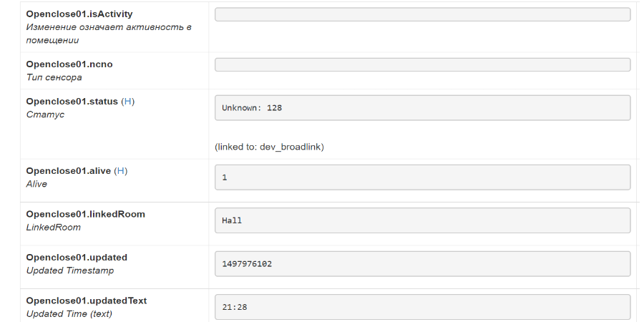Select the Openclose01.status property label
The image size is (644, 322).
click(x=72, y=101)
